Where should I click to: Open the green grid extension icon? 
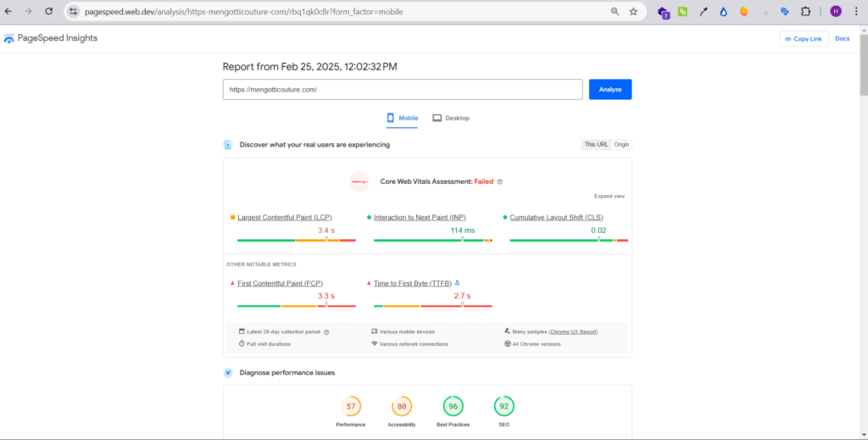pyautogui.click(x=682, y=11)
